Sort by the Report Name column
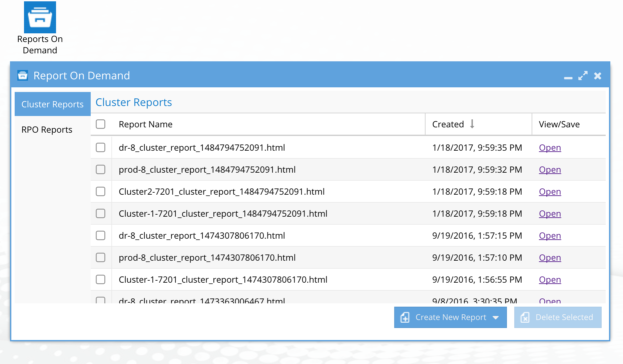This screenshot has height=364, width=623. (x=145, y=124)
